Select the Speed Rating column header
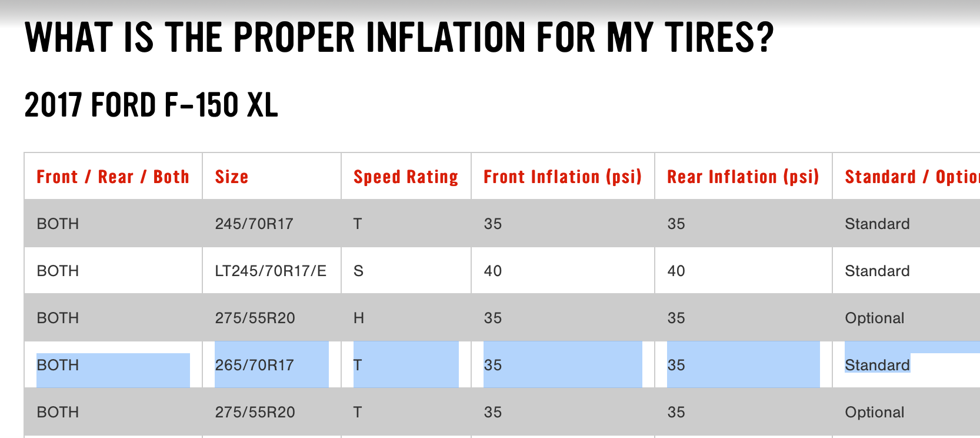This screenshot has width=980, height=438. (x=405, y=177)
